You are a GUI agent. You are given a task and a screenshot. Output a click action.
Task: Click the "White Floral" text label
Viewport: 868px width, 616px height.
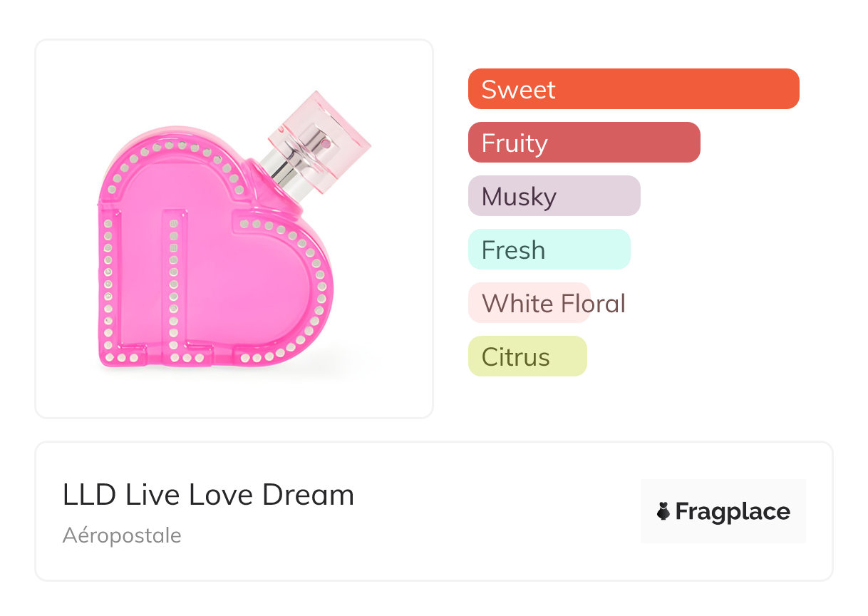click(x=554, y=304)
